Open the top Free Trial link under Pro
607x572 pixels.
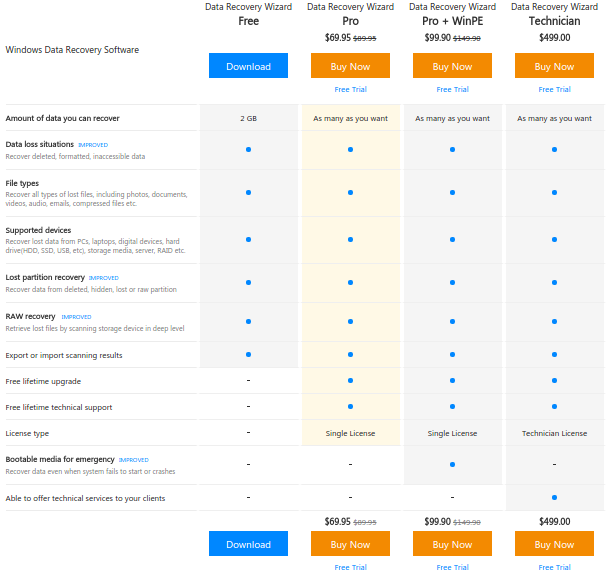[x=350, y=89]
